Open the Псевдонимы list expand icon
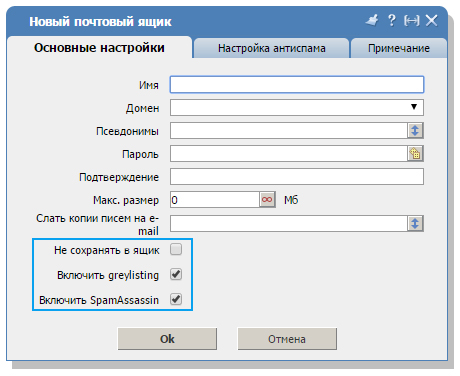This screenshot has width=460, height=376. (x=415, y=130)
